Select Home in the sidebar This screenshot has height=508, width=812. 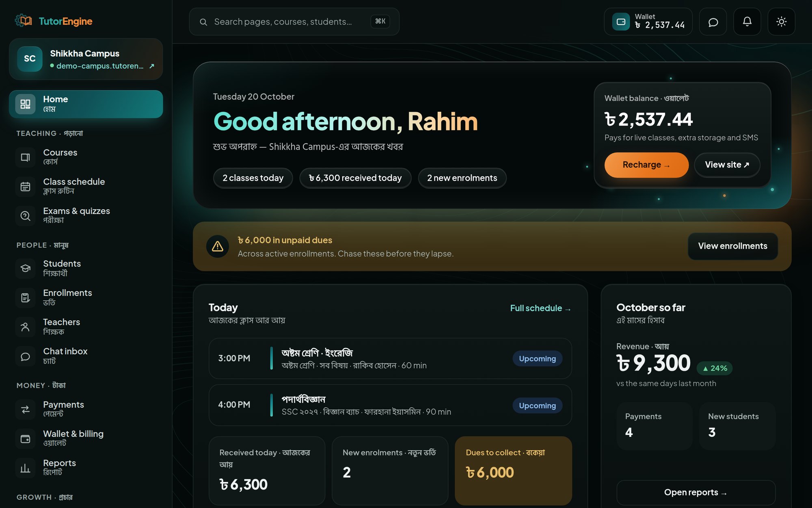[86, 104]
